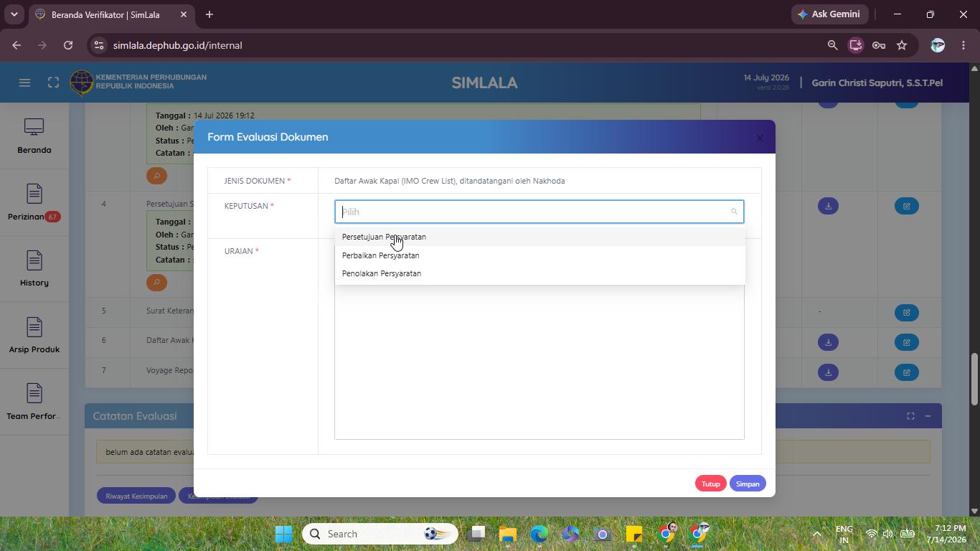Open the hamburger sidebar menu
Viewport: 980px width, 551px height.
point(24,83)
